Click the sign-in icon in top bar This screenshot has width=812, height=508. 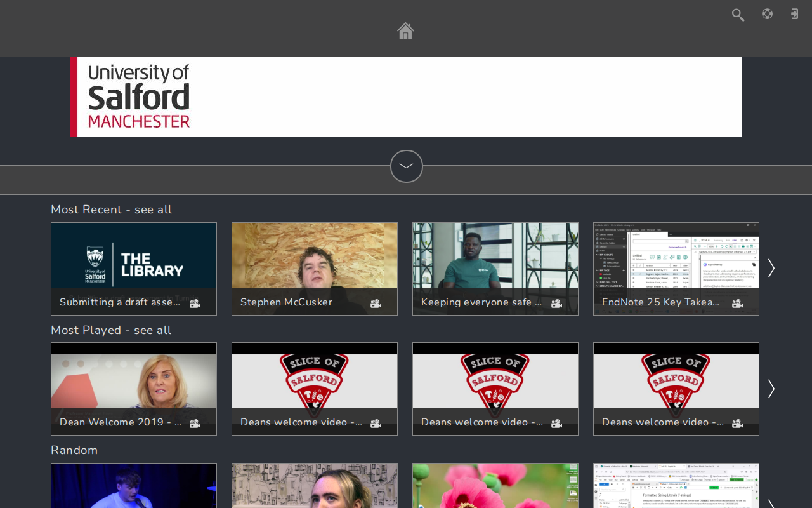[794, 14]
